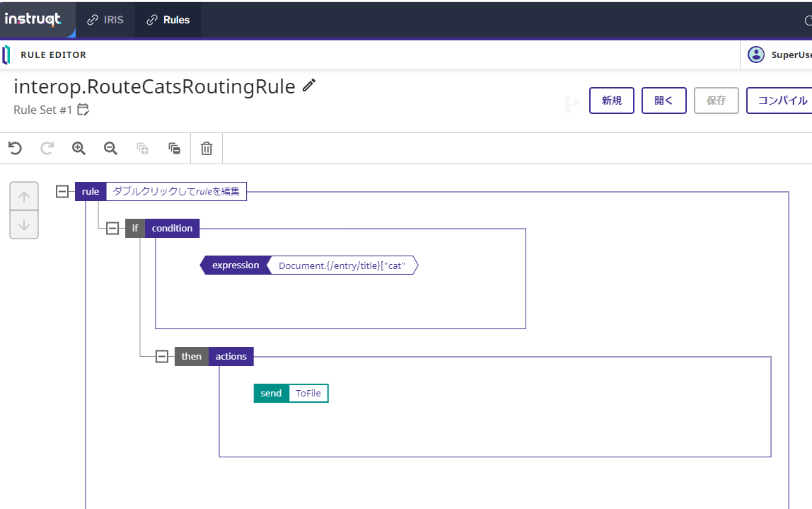This screenshot has height=509, width=812.
Task: Click the undo arrow icon
Action: point(15,148)
